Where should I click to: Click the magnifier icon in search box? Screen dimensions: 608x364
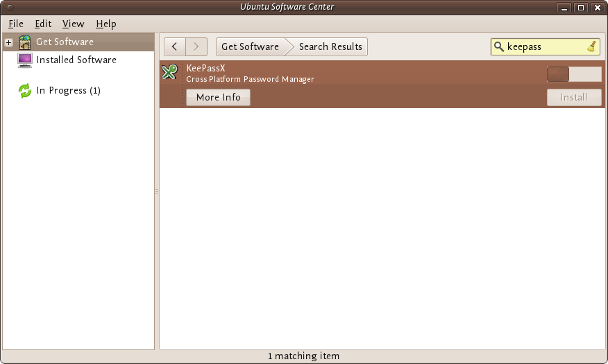(499, 46)
